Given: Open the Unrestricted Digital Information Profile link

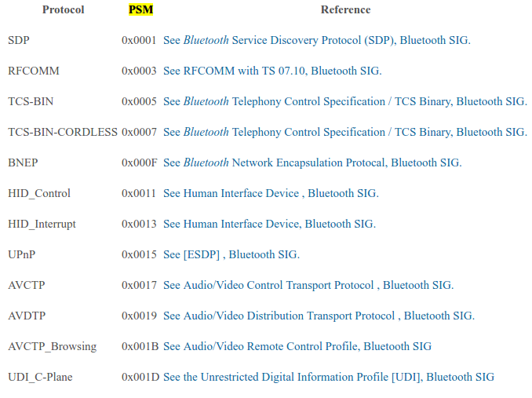Looking at the screenshot, I should coord(329,377).
